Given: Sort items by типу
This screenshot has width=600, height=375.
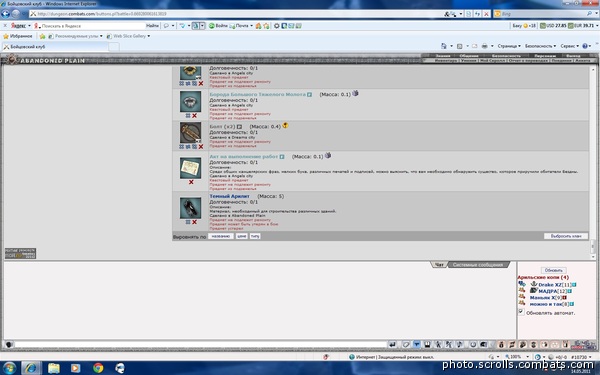Looking at the screenshot, I should point(255,236).
